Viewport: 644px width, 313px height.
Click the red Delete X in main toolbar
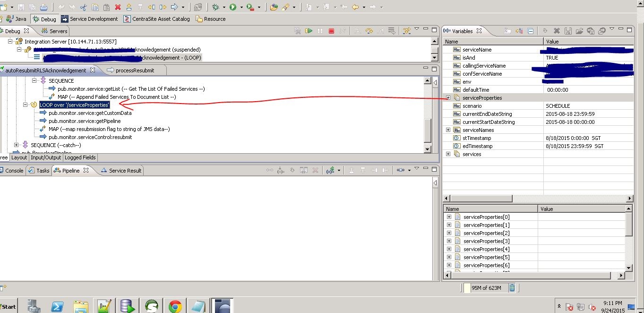point(118,7)
